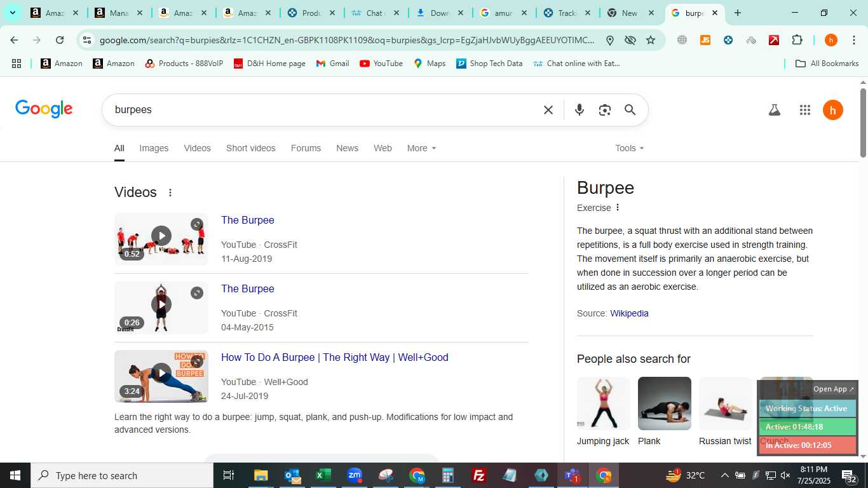Click Open App in the tracker widget
The width and height of the screenshot is (868, 488).
pyautogui.click(x=834, y=389)
